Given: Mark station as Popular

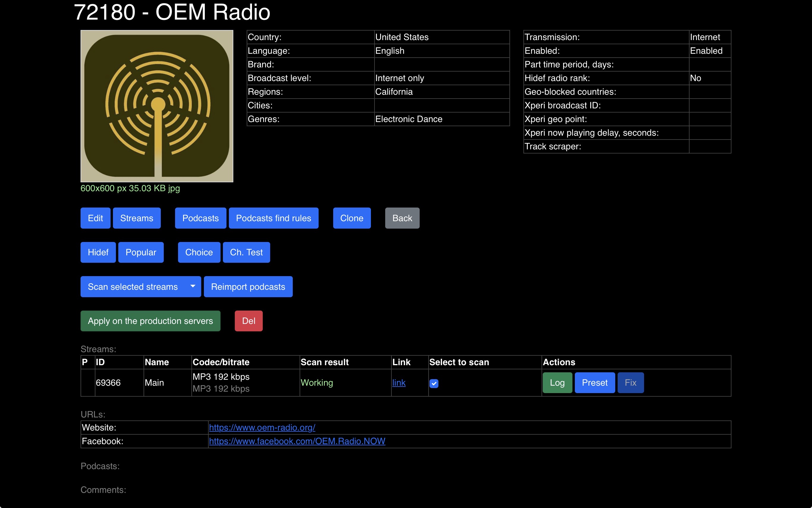Looking at the screenshot, I should [x=141, y=252].
